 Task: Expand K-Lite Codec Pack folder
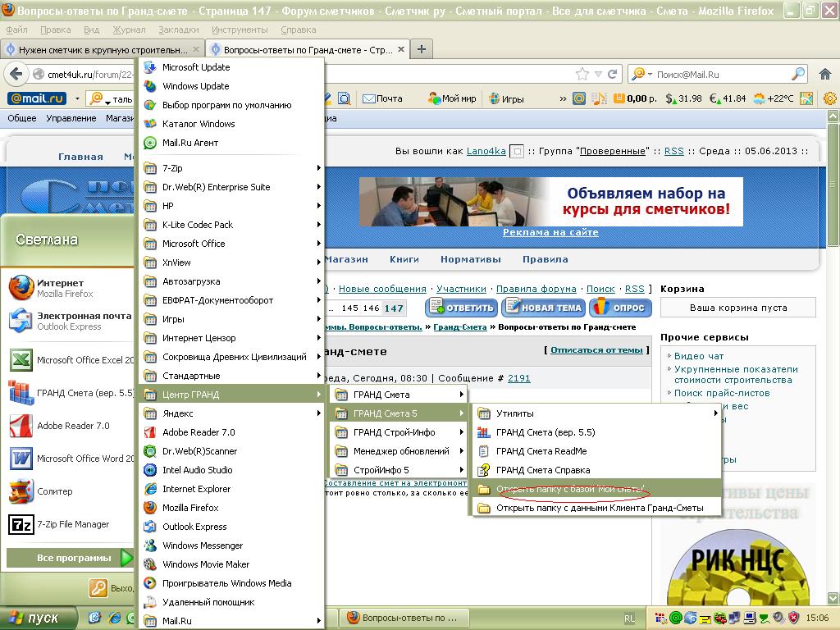[x=231, y=225]
